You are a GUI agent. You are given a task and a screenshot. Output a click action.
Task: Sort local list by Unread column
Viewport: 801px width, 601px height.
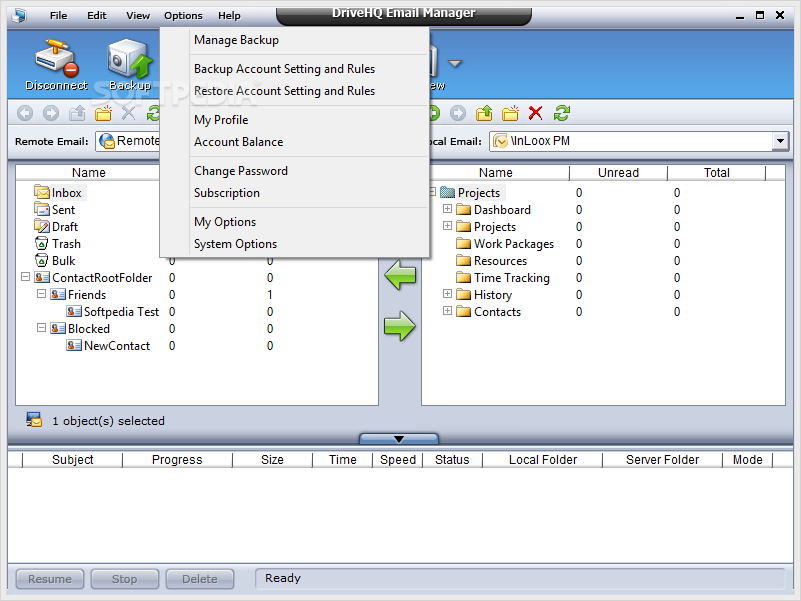click(x=618, y=173)
